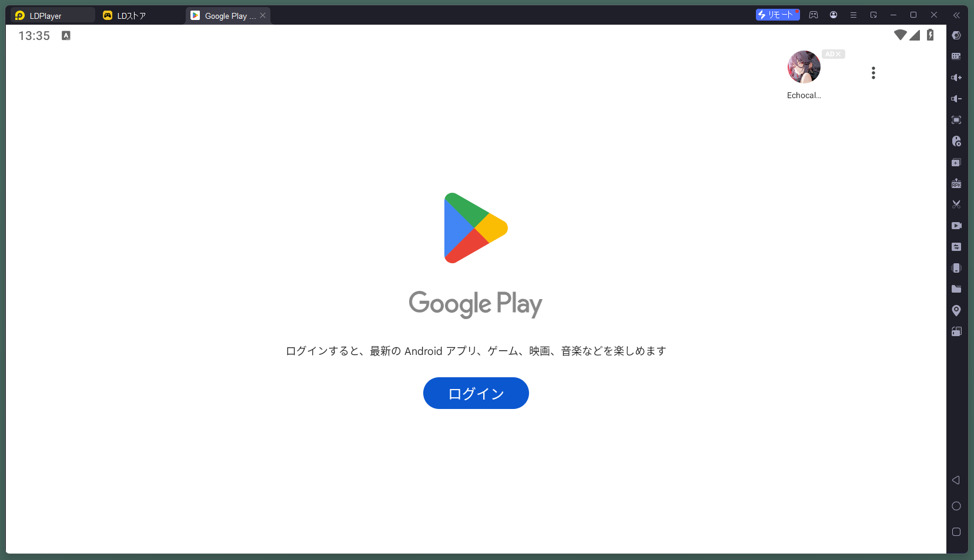Click the blue ログイン button
Screen dimensions: 974x560
coord(476,393)
